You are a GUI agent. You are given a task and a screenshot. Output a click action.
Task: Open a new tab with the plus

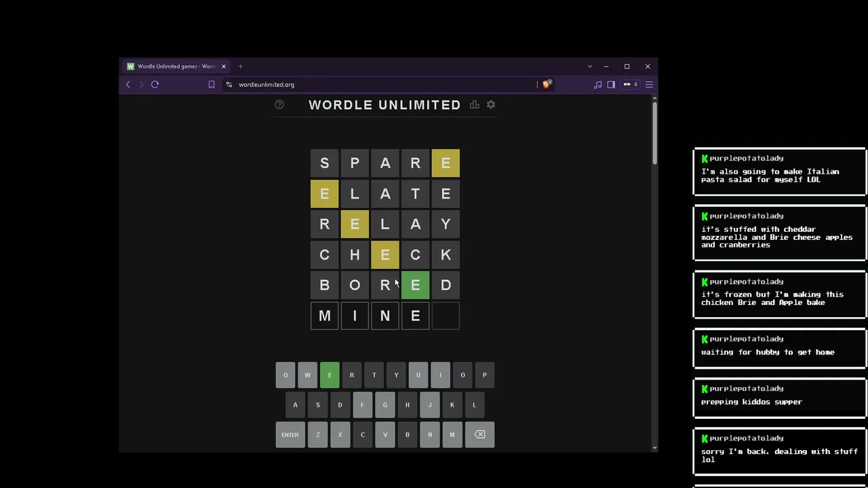[x=240, y=66]
